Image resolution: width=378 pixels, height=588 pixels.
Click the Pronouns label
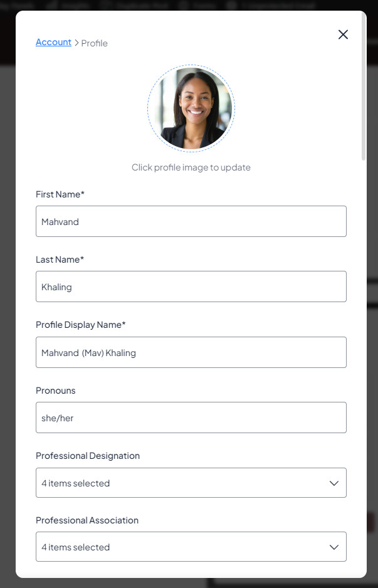click(x=56, y=391)
